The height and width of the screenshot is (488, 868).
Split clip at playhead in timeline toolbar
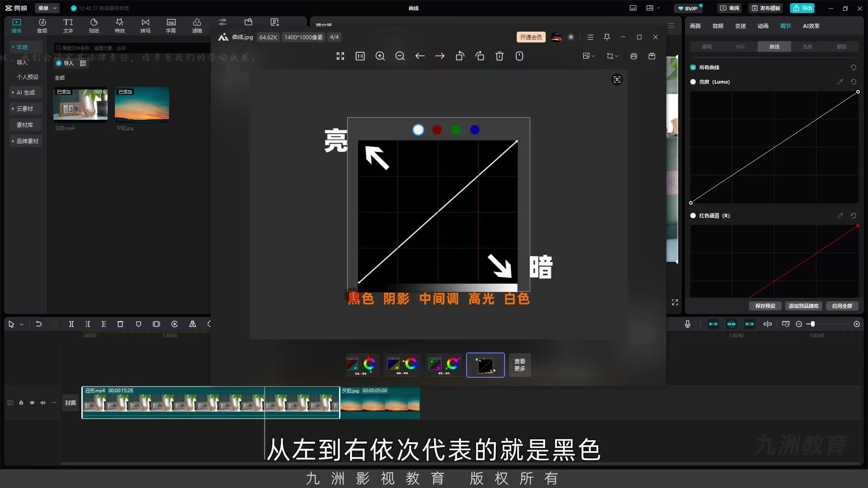71,324
